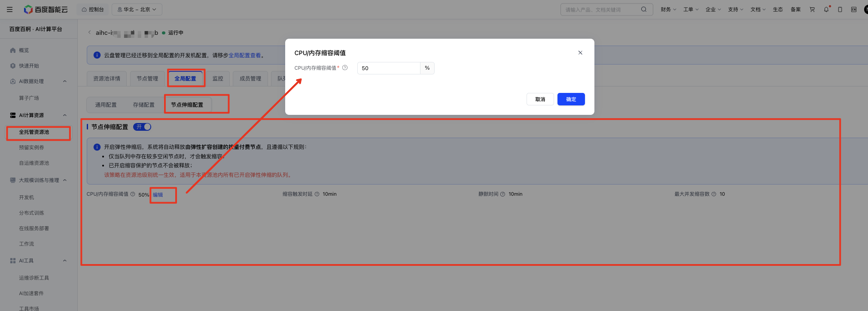Screen dimensions: 868x311
Task: Click the dialog's threshold help icon
Action: pos(345,68)
